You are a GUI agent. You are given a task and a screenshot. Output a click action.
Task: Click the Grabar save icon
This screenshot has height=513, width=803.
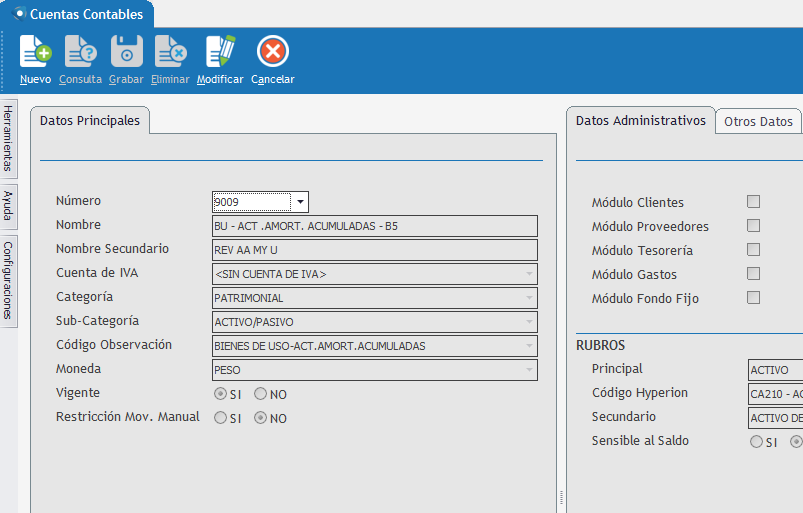coord(126,51)
